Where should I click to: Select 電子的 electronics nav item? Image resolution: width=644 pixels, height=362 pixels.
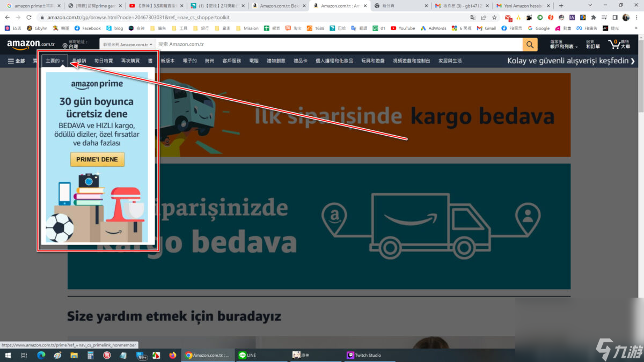[x=190, y=61]
